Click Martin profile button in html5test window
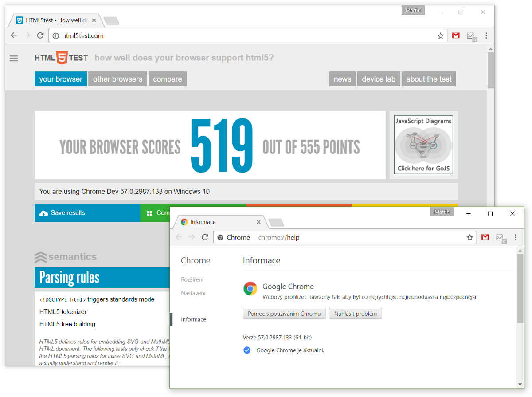Image resolution: width=532 pixels, height=397 pixels. tap(413, 10)
